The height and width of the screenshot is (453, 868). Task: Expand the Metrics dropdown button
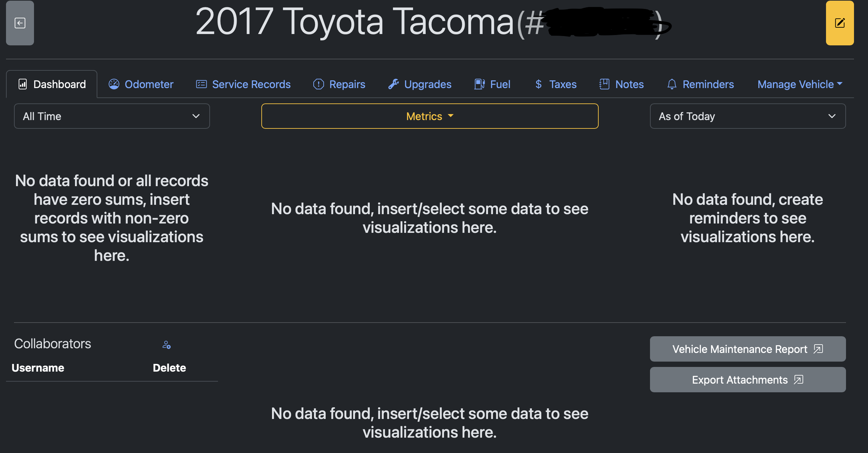430,116
